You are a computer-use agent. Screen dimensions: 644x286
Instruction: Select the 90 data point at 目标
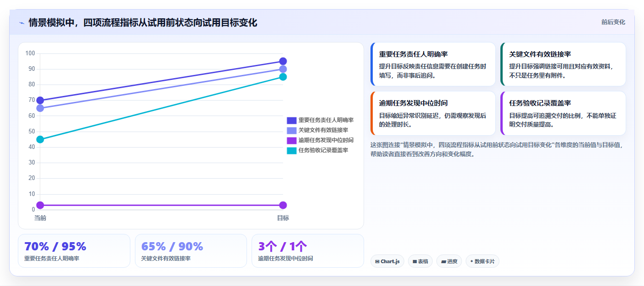(283, 69)
